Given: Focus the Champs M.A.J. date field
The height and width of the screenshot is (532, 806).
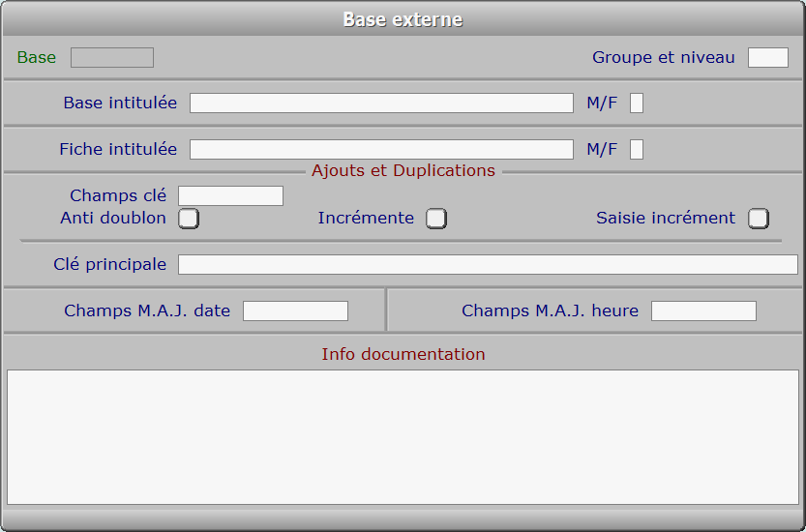Looking at the screenshot, I should [295, 310].
